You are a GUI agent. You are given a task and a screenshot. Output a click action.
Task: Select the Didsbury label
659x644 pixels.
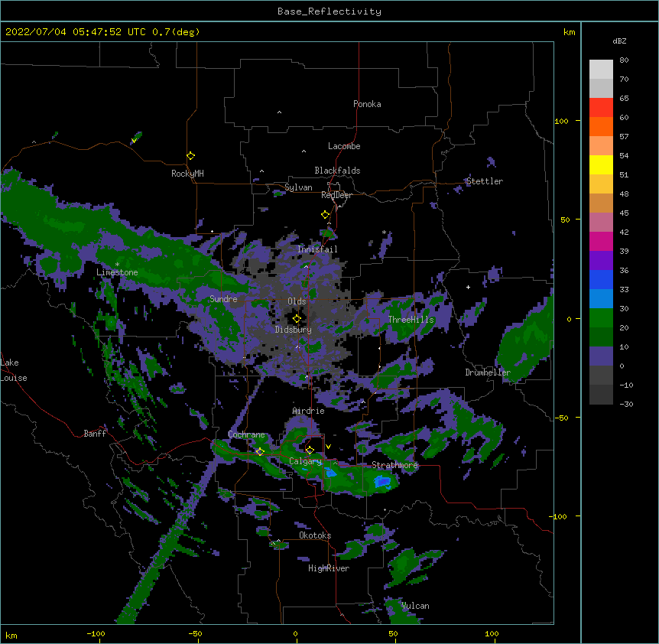point(294,330)
